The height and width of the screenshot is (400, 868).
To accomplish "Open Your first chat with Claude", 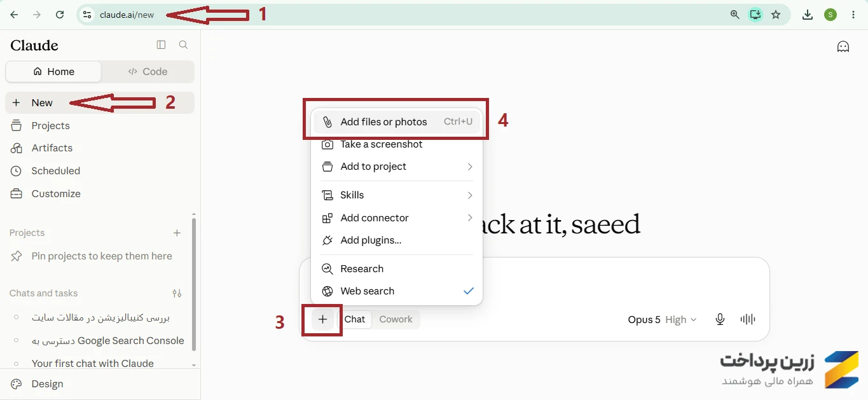I will click(92, 364).
